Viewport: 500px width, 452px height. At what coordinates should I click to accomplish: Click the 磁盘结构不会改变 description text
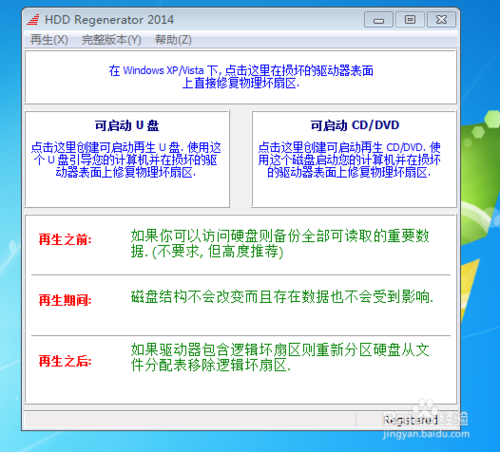point(282,297)
